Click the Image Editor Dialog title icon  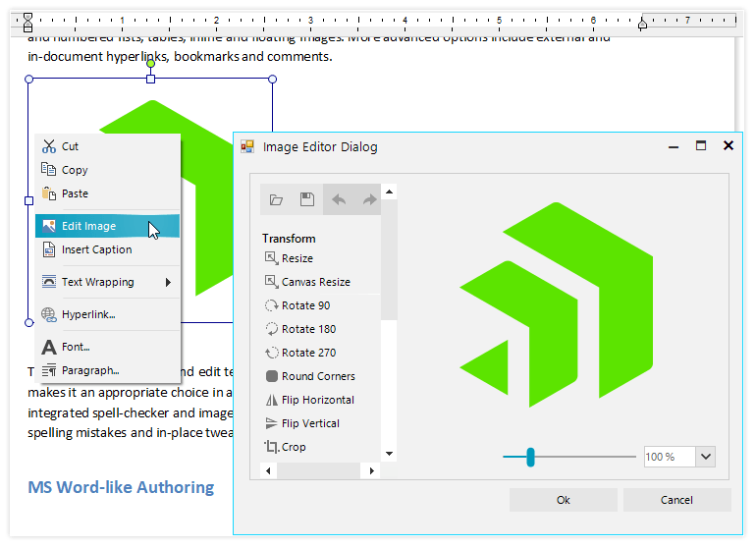pos(247,146)
